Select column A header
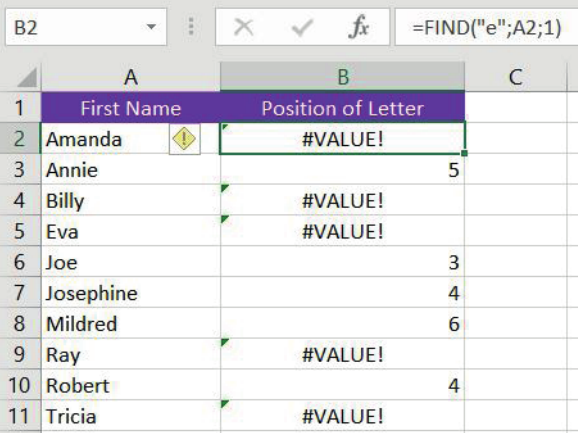 click(131, 77)
